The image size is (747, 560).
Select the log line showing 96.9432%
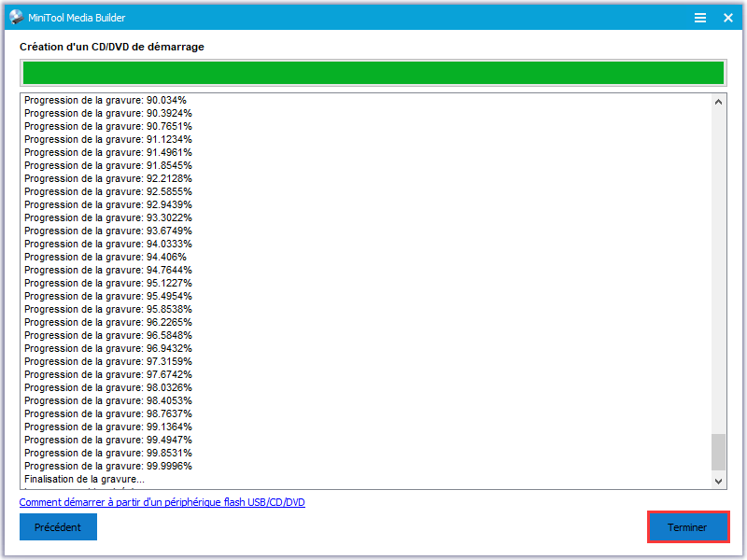coord(108,348)
